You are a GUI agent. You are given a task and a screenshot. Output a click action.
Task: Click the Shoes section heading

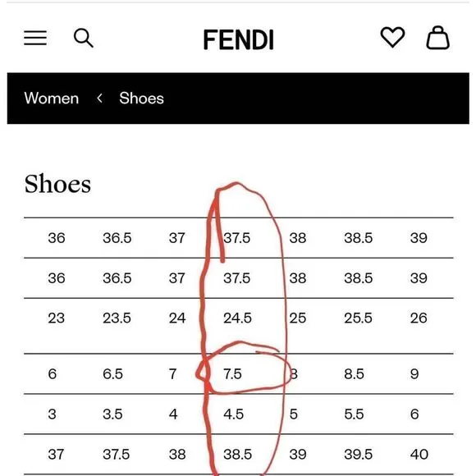pyautogui.click(x=57, y=184)
